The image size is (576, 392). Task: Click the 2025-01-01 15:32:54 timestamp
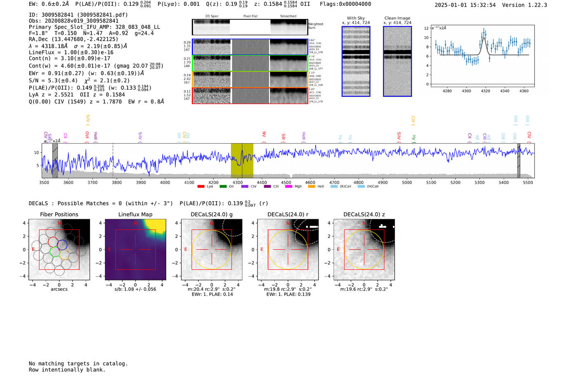click(465, 5)
